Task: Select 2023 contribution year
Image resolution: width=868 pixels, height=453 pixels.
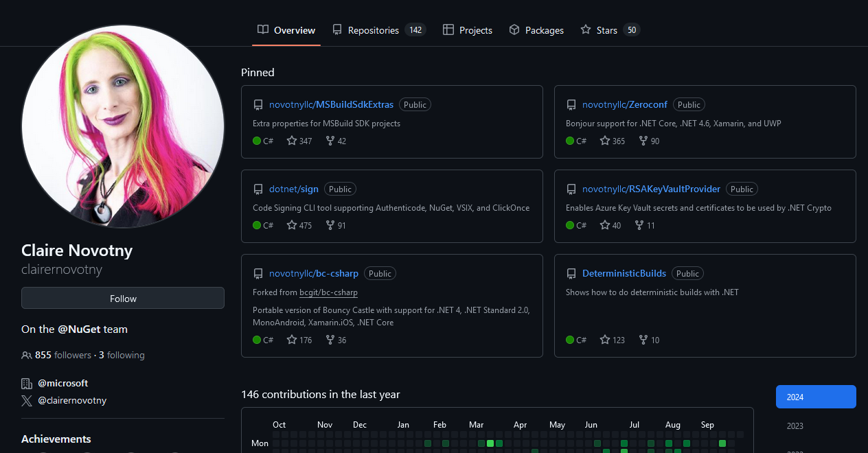Action: pos(816,426)
